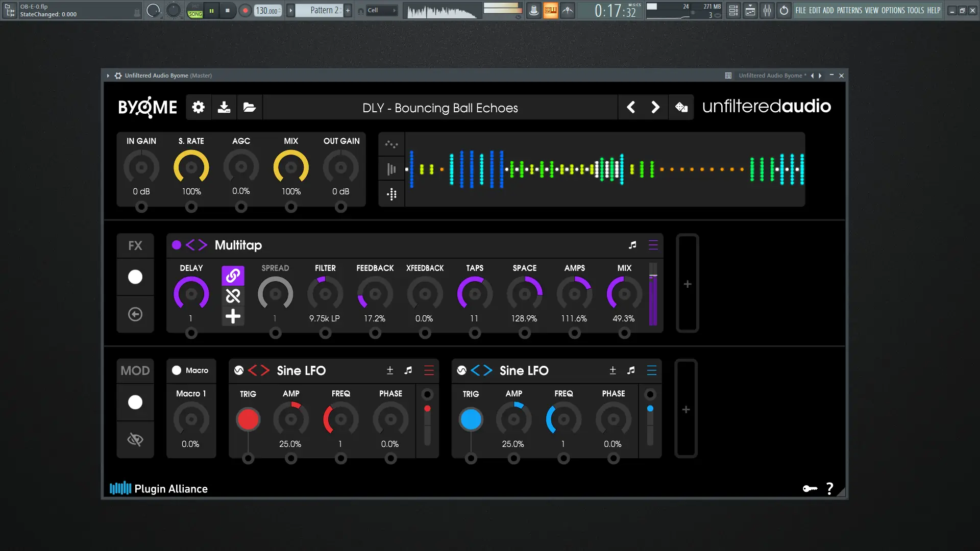
Task: Toggle the Multitap effect power dot
Action: click(x=177, y=245)
